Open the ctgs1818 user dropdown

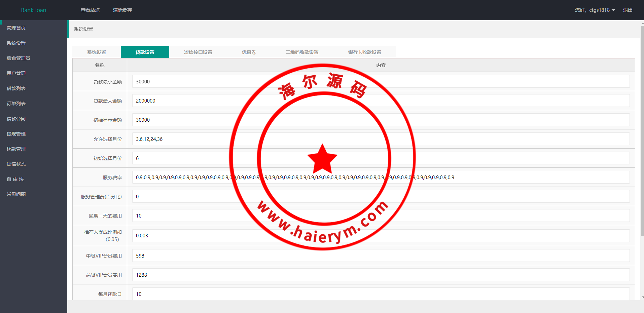[x=595, y=10]
